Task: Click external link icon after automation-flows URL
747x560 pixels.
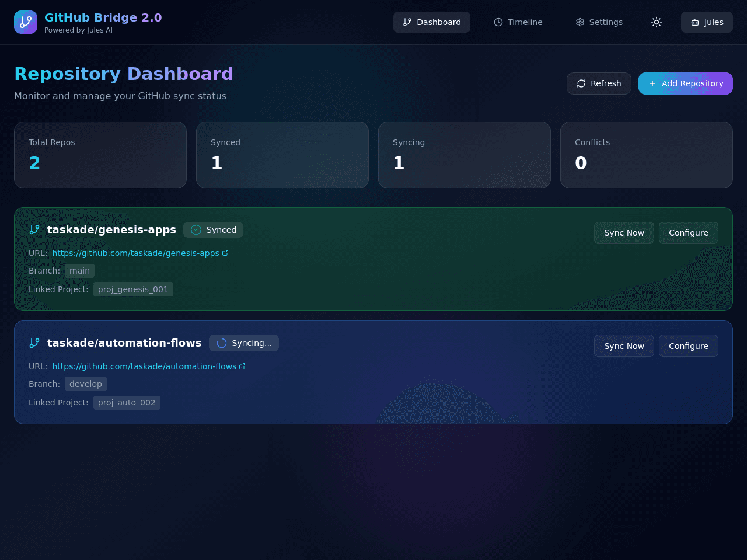Action: point(242,366)
